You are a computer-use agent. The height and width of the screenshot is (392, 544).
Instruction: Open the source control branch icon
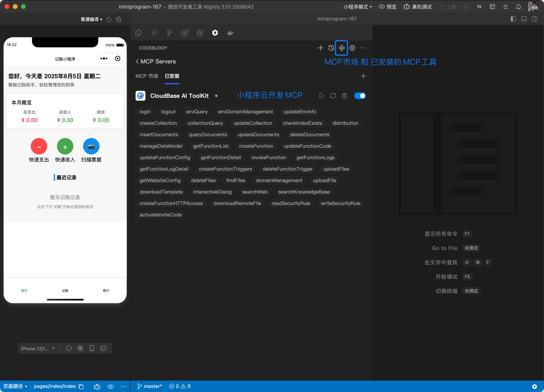click(x=169, y=33)
